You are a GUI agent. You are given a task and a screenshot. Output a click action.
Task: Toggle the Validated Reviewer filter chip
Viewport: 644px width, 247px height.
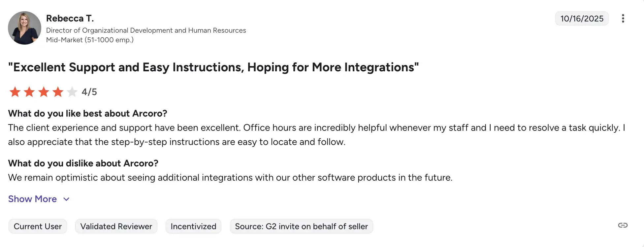tap(116, 226)
